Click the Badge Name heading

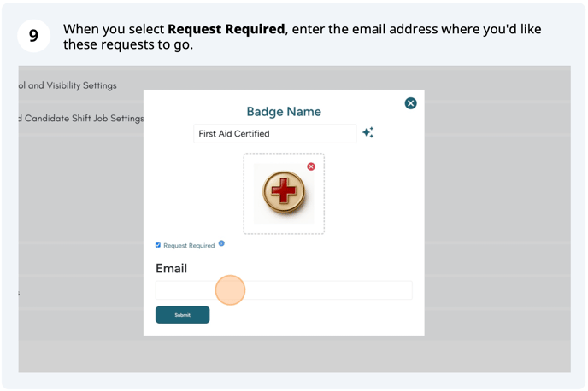pos(284,112)
